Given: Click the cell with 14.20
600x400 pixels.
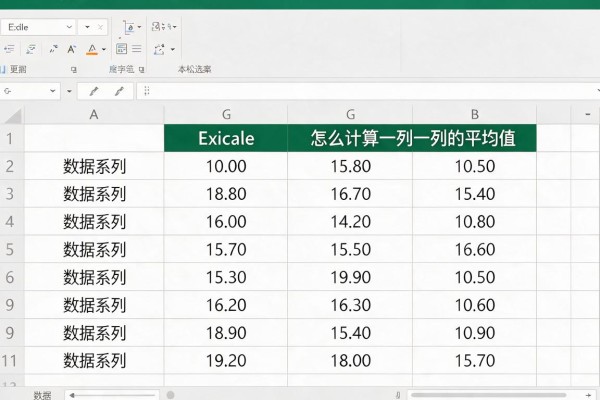Looking at the screenshot, I should pos(350,222).
